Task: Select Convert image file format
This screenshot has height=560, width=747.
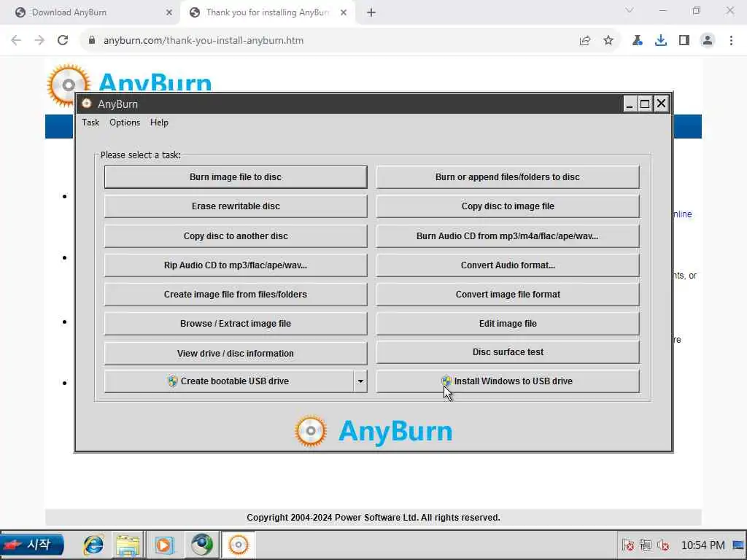Action: (508, 295)
